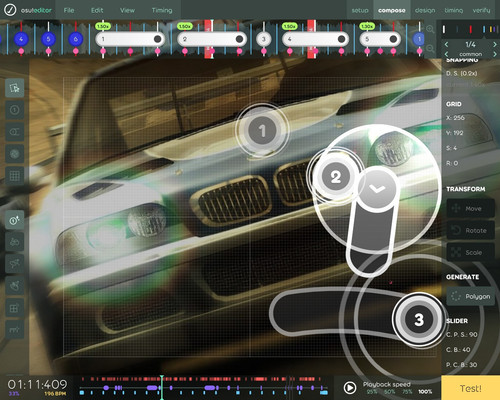Select blue circle 5 on the timeline
500x400 pixels.
[x=48, y=39]
